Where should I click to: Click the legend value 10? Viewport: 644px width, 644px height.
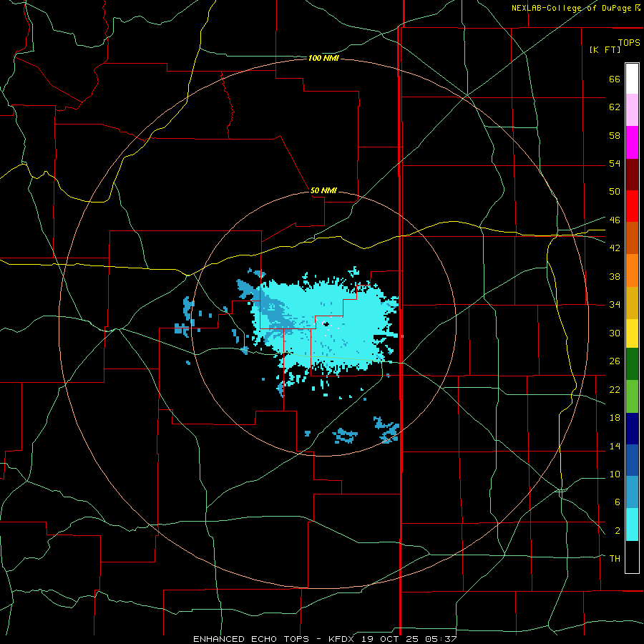coord(615,474)
